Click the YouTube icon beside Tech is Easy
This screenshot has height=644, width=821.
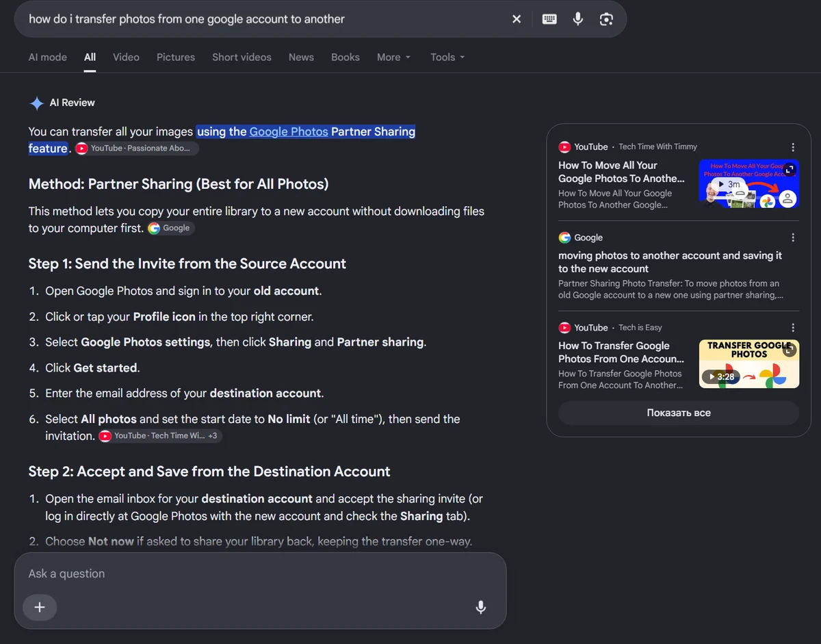click(564, 328)
